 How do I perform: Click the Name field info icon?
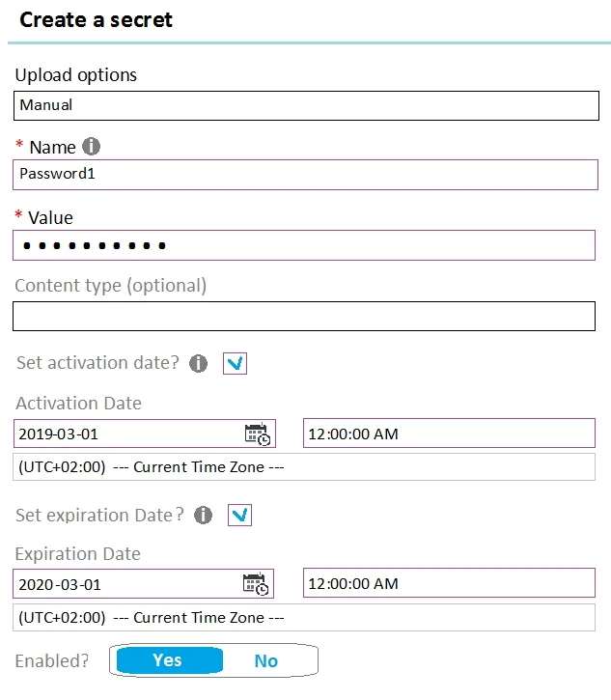click(x=91, y=147)
